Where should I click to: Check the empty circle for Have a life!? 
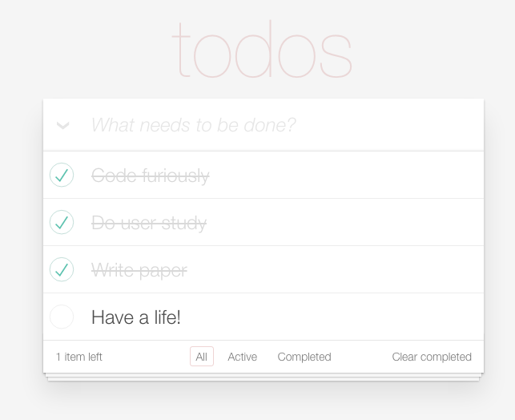pyautogui.click(x=62, y=317)
